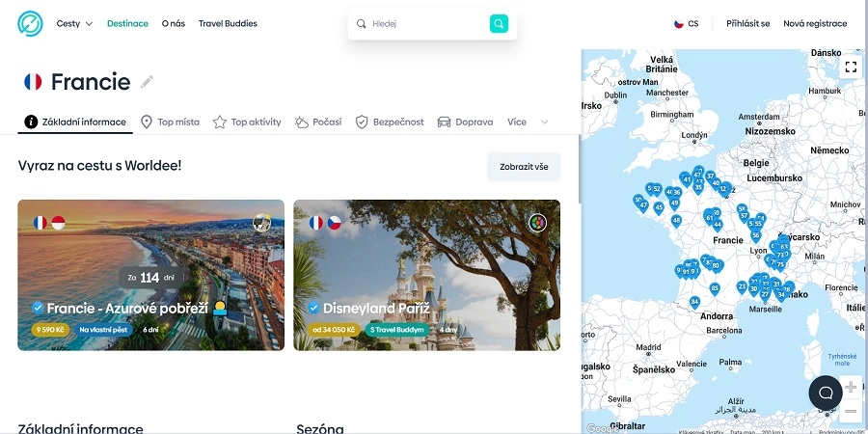This screenshot has height=434, width=868.
Task: Open the CS language selector
Action: tap(687, 24)
